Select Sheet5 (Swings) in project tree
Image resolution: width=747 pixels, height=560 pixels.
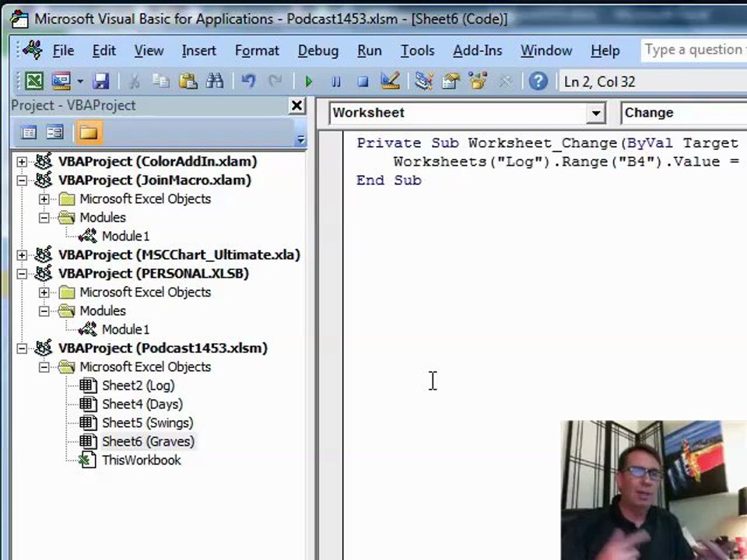[148, 423]
